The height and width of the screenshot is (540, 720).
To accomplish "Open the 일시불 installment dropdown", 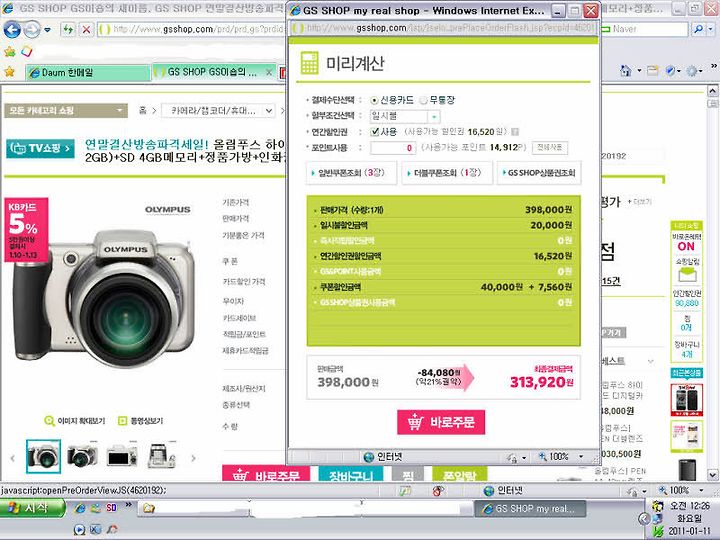I will [x=434, y=117].
